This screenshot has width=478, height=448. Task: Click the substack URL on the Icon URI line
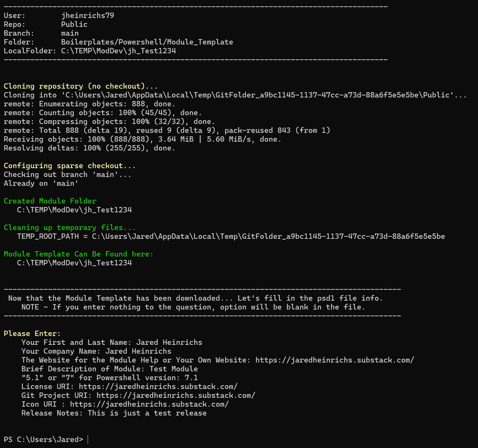tap(149, 404)
